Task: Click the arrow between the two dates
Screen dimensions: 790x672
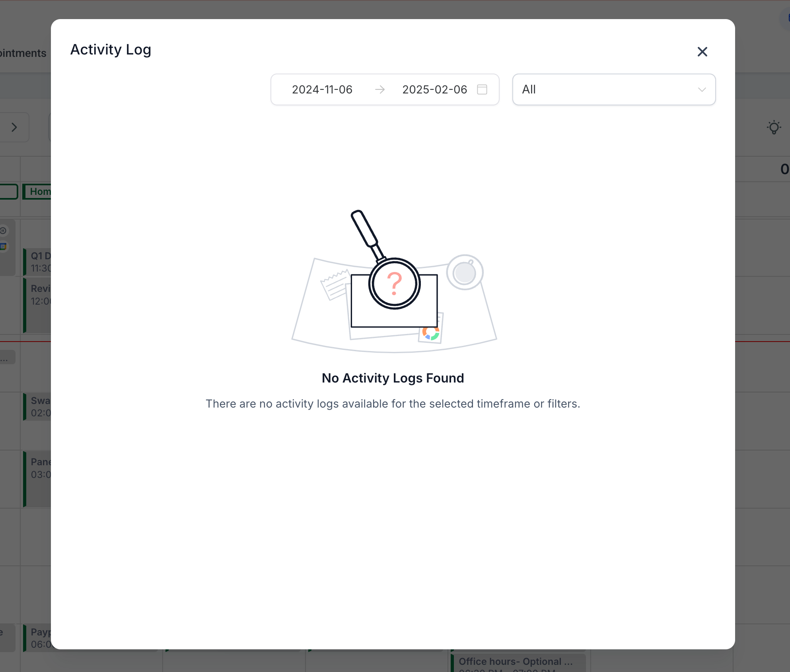Action: (379, 89)
